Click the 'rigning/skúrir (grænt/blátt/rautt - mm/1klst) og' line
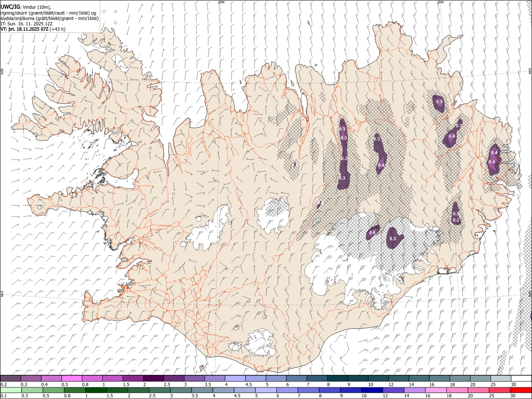Image resolution: width=532 pixels, height=399 pixels. click(48, 13)
